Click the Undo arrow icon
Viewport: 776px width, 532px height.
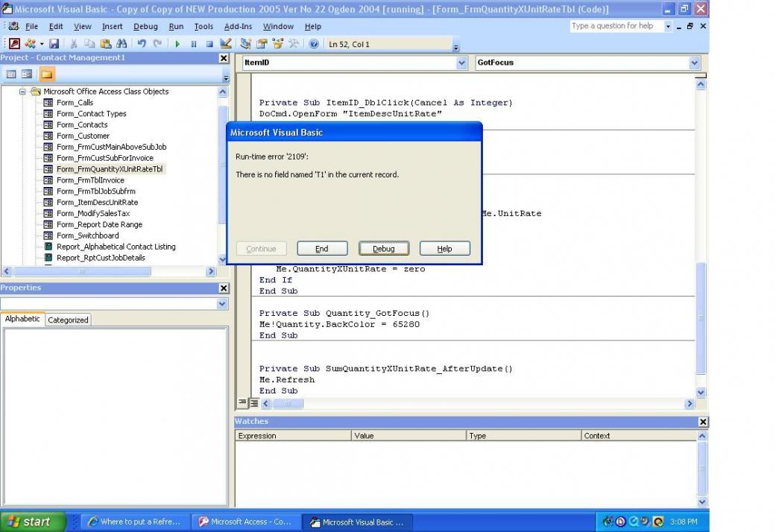(x=142, y=44)
